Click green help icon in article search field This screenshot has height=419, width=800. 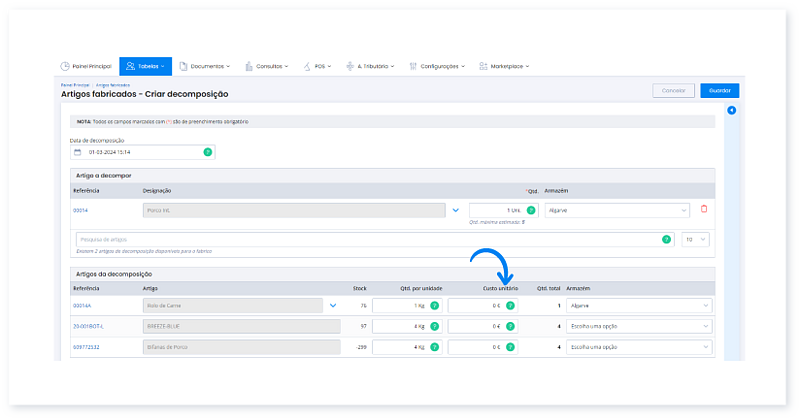click(666, 240)
